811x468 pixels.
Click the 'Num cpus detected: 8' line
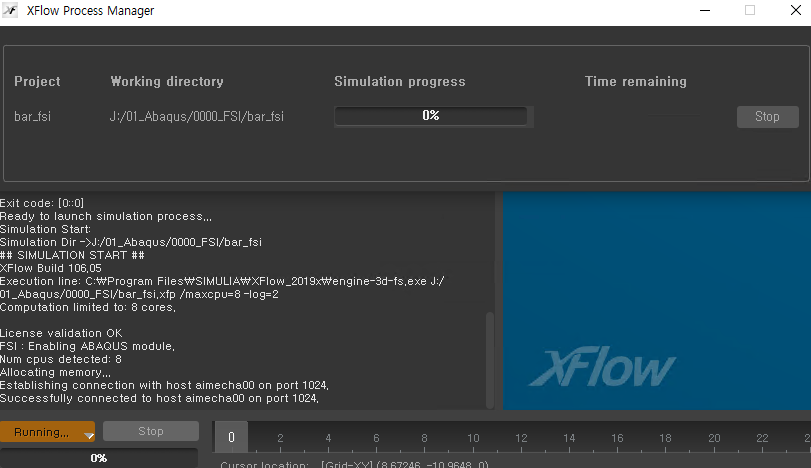point(61,359)
